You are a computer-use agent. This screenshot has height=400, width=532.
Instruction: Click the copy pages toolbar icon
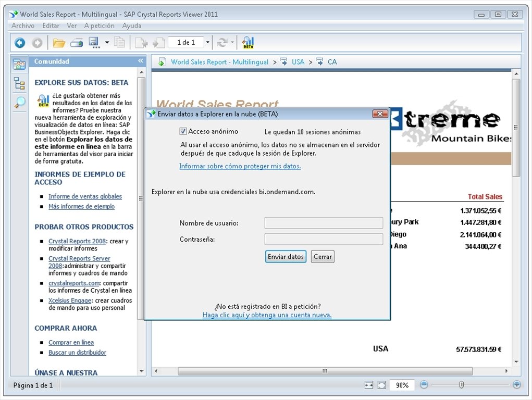click(119, 43)
